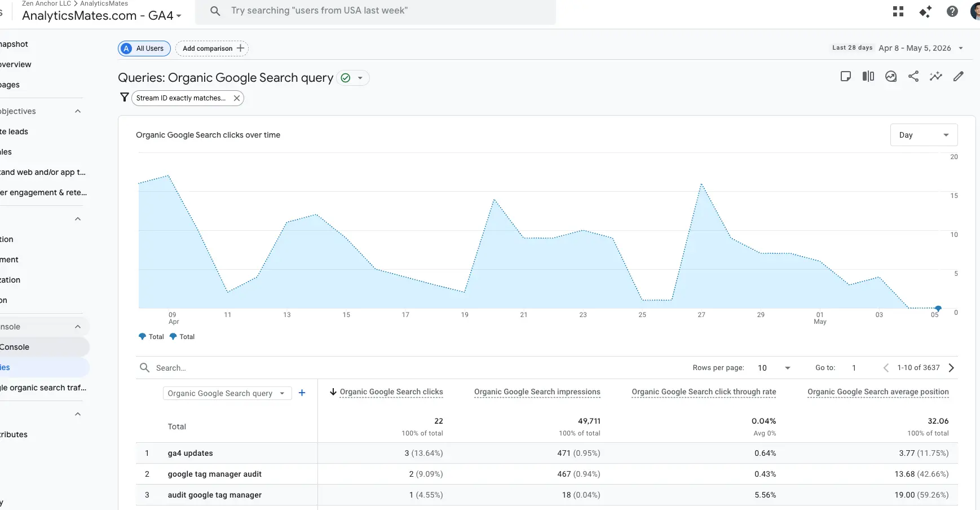The image size is (980, 510).
Task: Collapse the objectives section in sidebar
Action: click(78, 111)
